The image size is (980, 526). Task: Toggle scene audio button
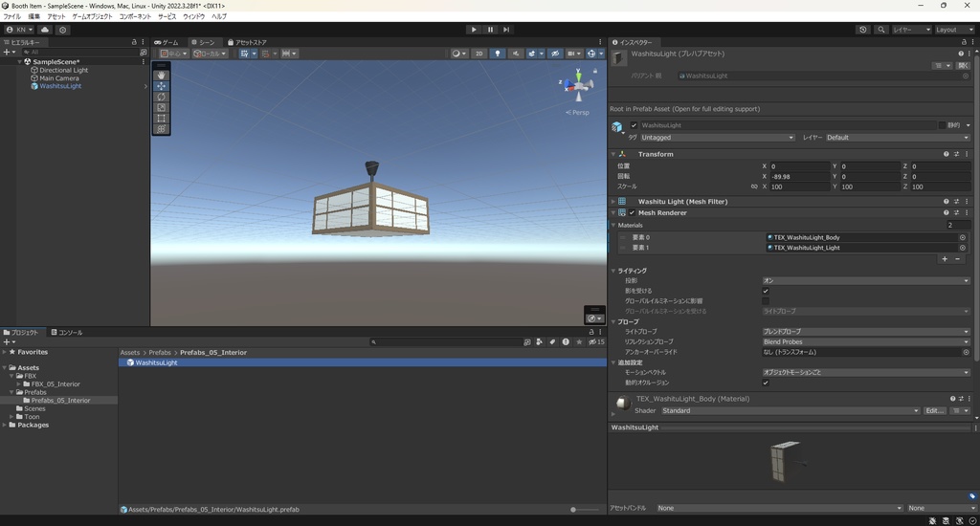coord(516,54)
